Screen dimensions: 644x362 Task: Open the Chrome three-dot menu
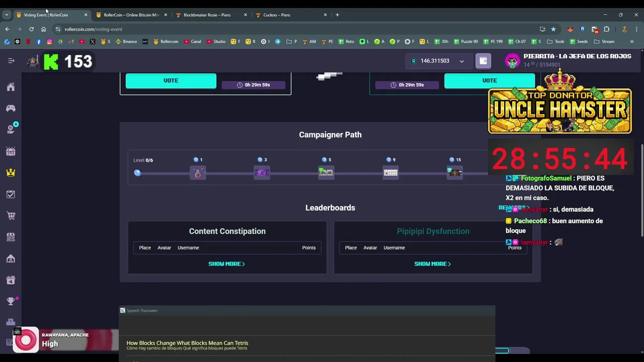click(636, 29)
